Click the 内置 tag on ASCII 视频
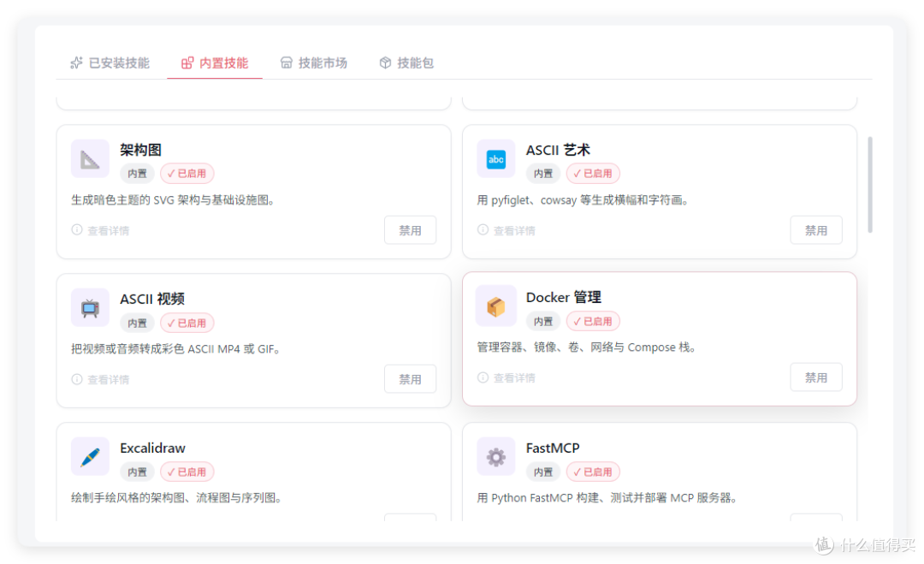The width and height of the screenshot is (924, 564). tap(137, 323)
